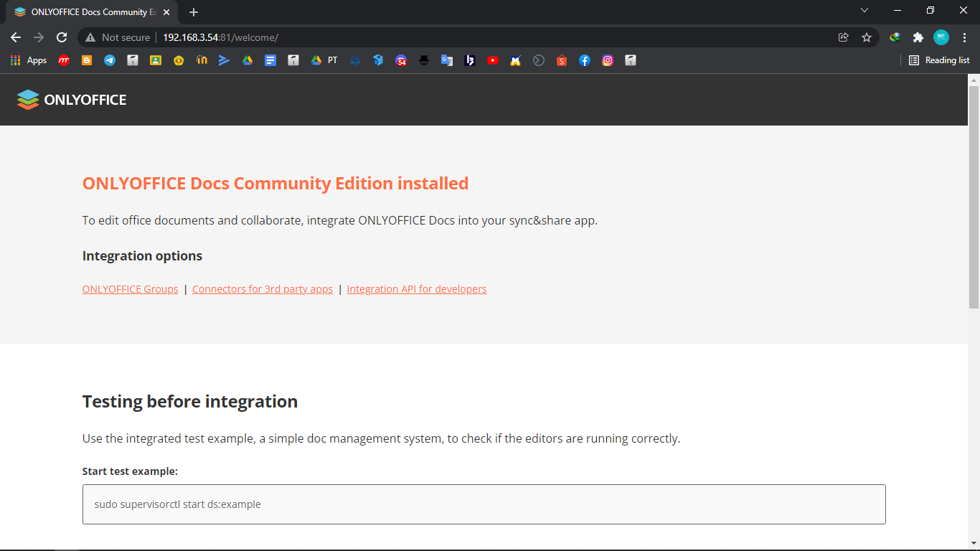Click the orange 'Community Edition installed' heading
This screenshot has height=551, width=980.
275,184
